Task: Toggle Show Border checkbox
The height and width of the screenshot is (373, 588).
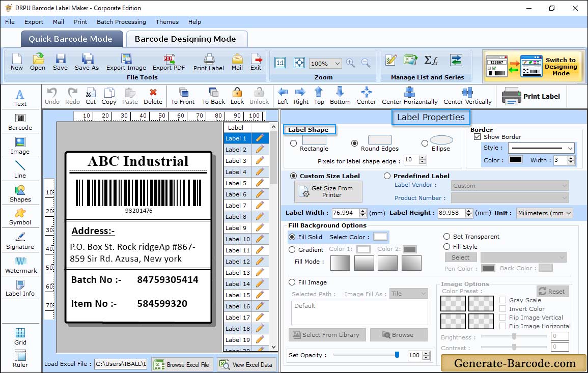Action: click(x=477, y=137)
